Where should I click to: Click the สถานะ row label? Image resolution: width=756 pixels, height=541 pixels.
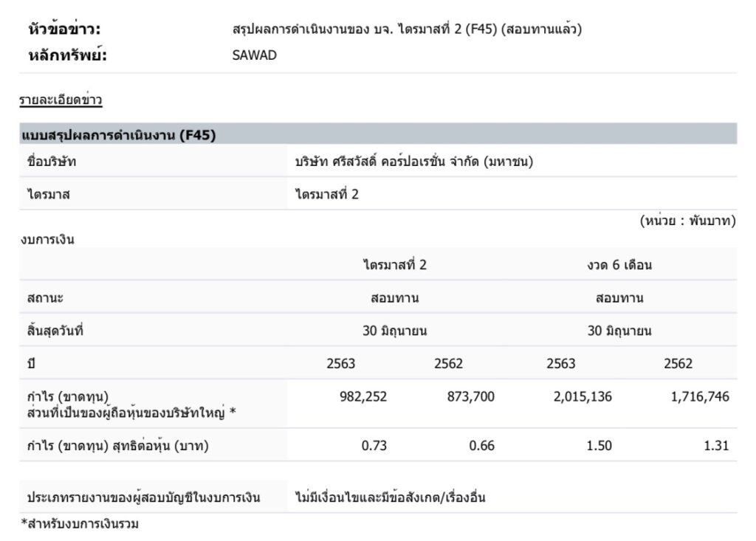(x=44, y=298)
